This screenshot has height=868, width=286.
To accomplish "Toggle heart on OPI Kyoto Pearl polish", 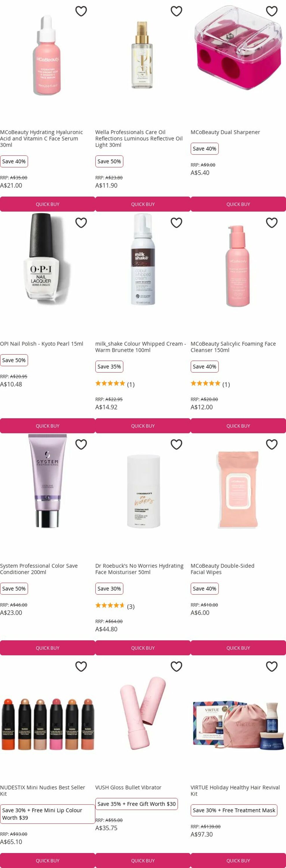I will click(81, 223).
